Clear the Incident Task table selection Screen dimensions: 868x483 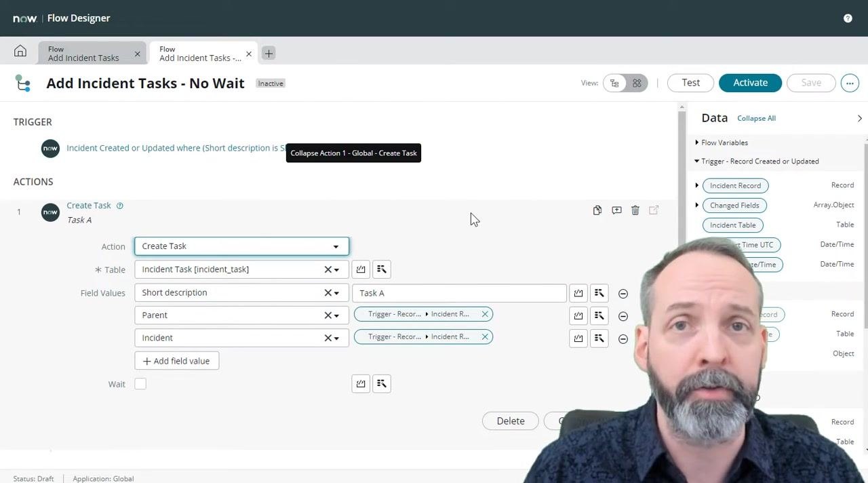[x=328, y=269]
